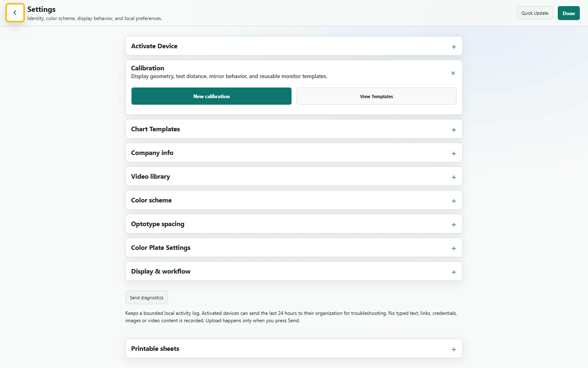Select the Printable sheets section title
The image size is (588, 368).
click(155, 349)
